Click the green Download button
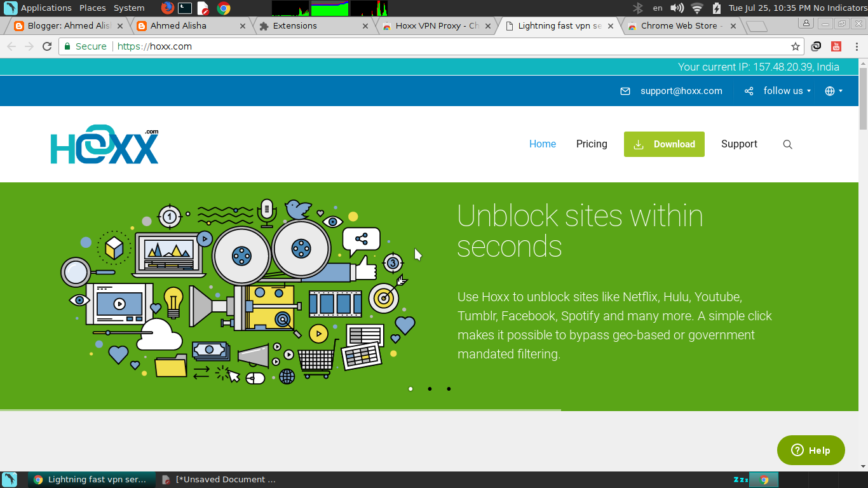 click(x=664, y=144)
